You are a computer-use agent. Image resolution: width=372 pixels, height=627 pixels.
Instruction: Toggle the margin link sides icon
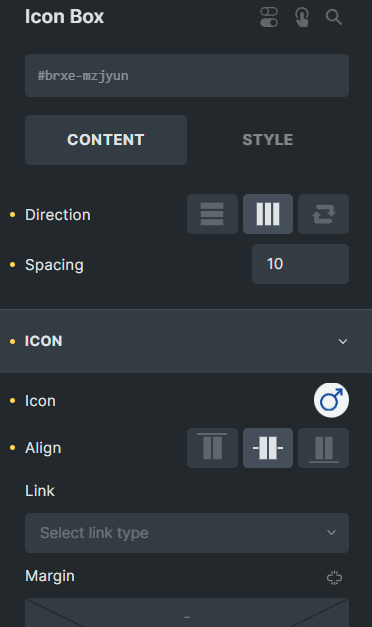tap(334, 577)
